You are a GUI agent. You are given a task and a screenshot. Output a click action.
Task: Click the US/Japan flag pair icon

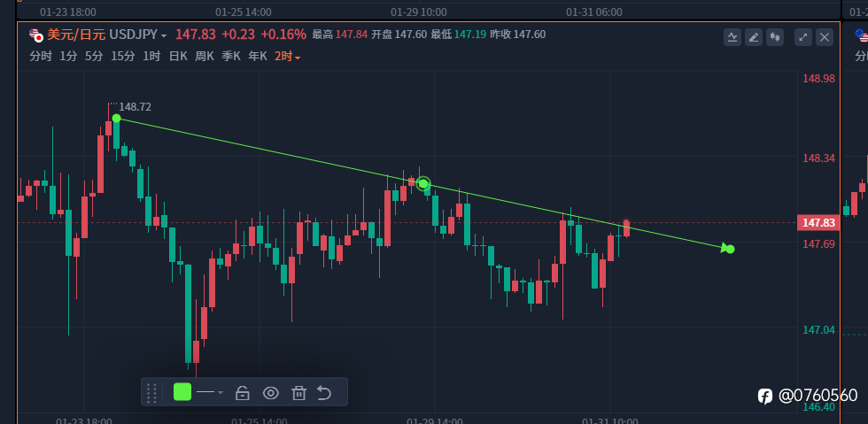(x=35, y=35)
